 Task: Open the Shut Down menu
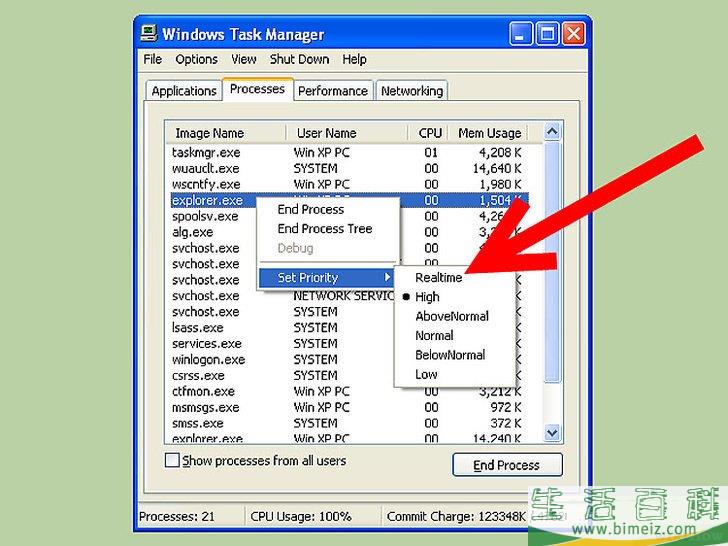pyautogui.click(x=299, y=59)
